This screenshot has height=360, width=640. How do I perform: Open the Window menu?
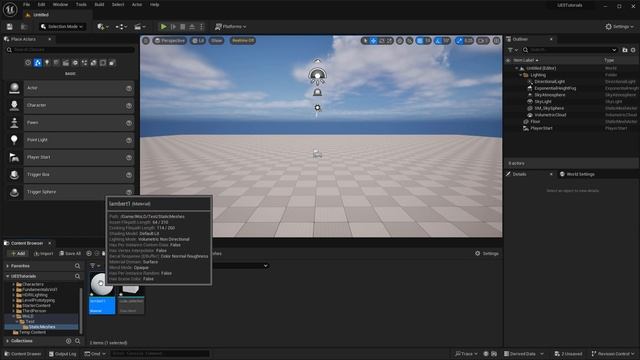point(60,4)
